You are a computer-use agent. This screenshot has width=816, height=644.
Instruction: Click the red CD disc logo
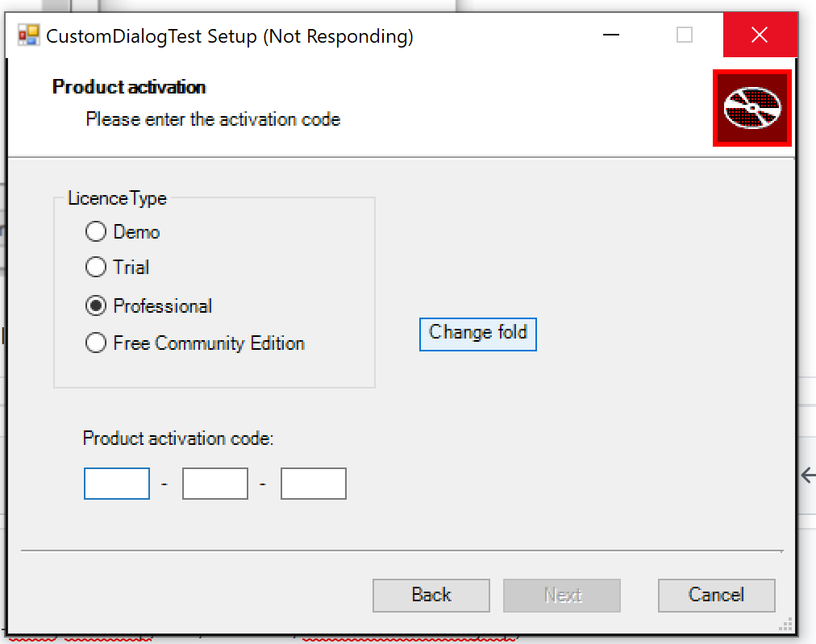click(x=751, y=108)
